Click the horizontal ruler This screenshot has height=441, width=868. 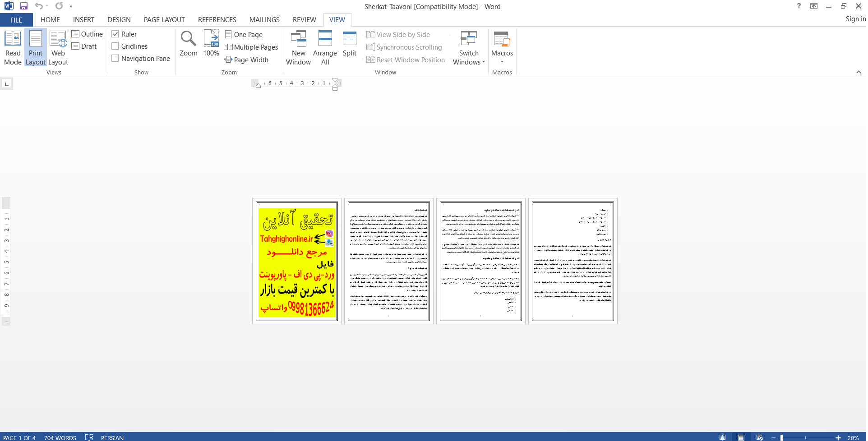click(296, 83)
